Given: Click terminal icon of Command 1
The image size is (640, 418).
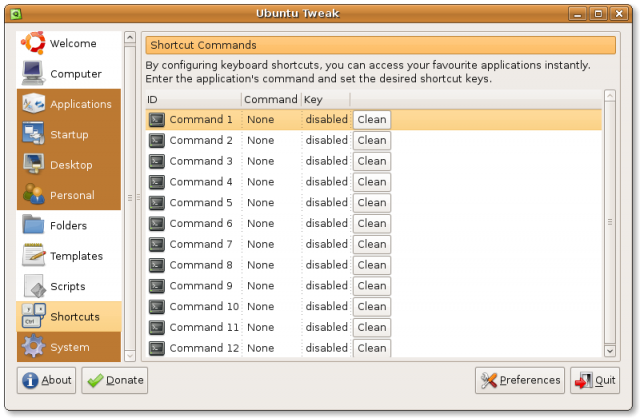Looking at the screenshot, I should pos(157,120).
